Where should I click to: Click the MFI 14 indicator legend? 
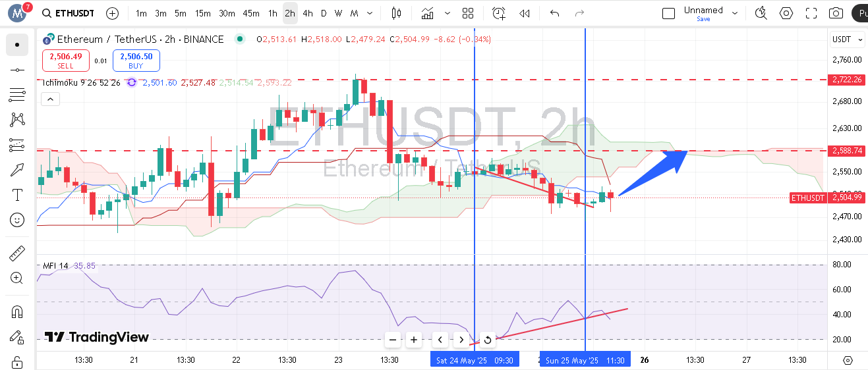[56, 266]
